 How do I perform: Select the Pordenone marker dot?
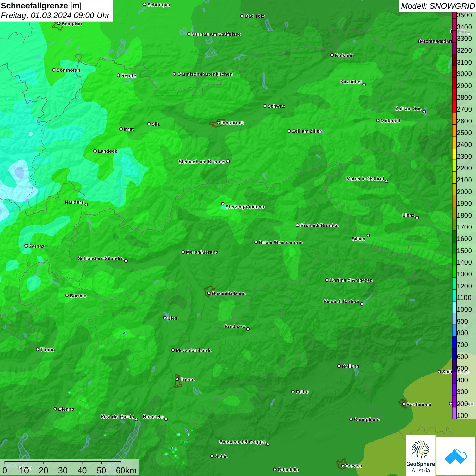404,404
